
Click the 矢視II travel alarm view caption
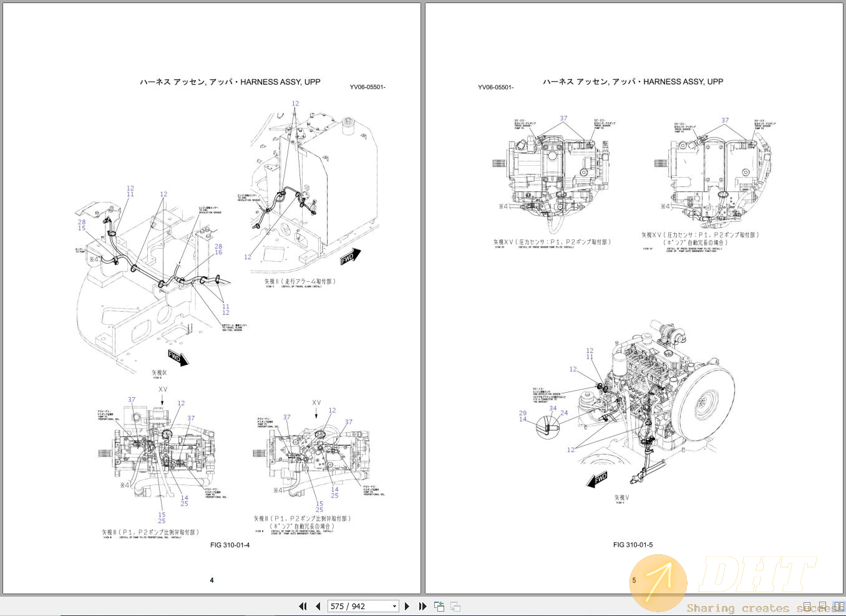[x=300, y=282]
